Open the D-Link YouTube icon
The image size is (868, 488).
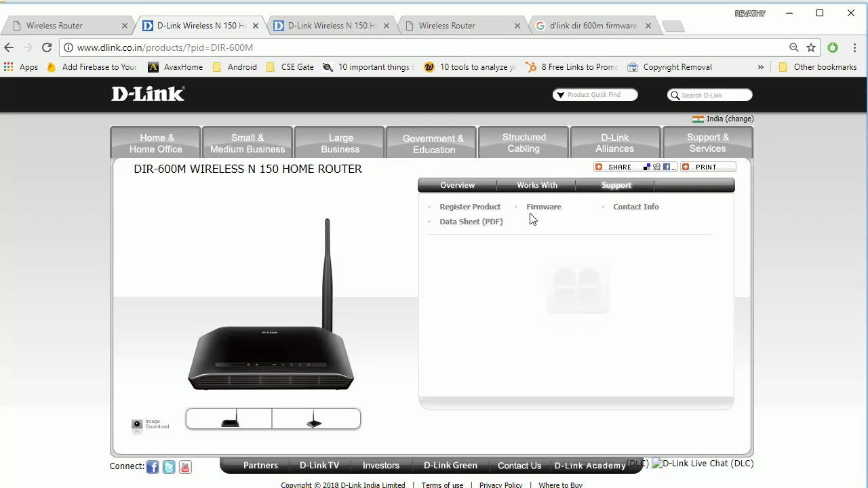185,467
